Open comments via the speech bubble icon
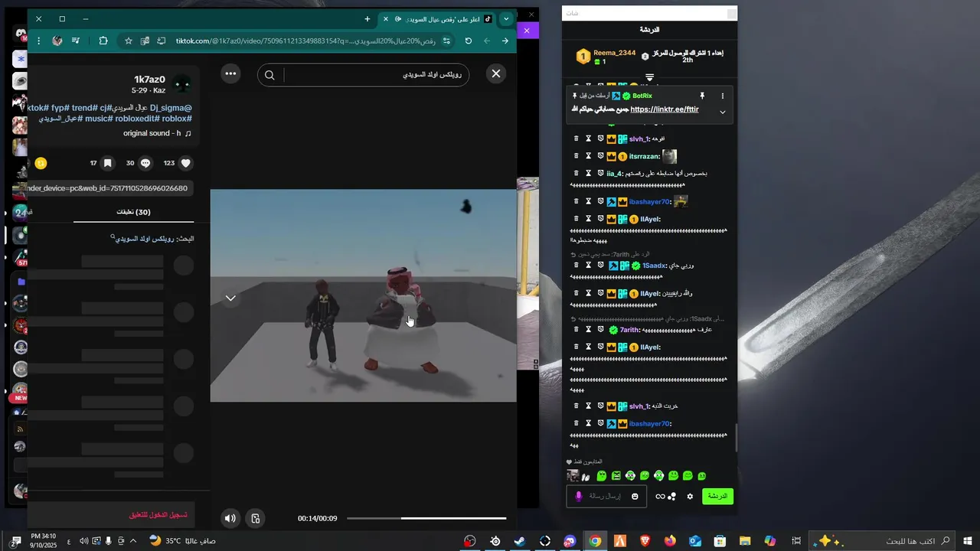Image resolution: width=980 pixels, height=551 pixels. (145, 163)
